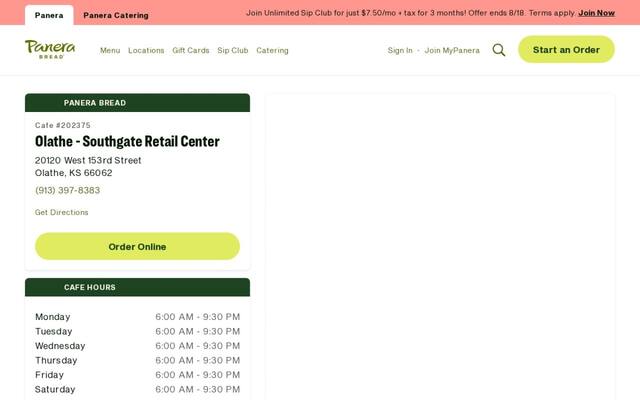Click the Wednesday hours row label
The width and height of the screenshot is (640, 400).
60,346
